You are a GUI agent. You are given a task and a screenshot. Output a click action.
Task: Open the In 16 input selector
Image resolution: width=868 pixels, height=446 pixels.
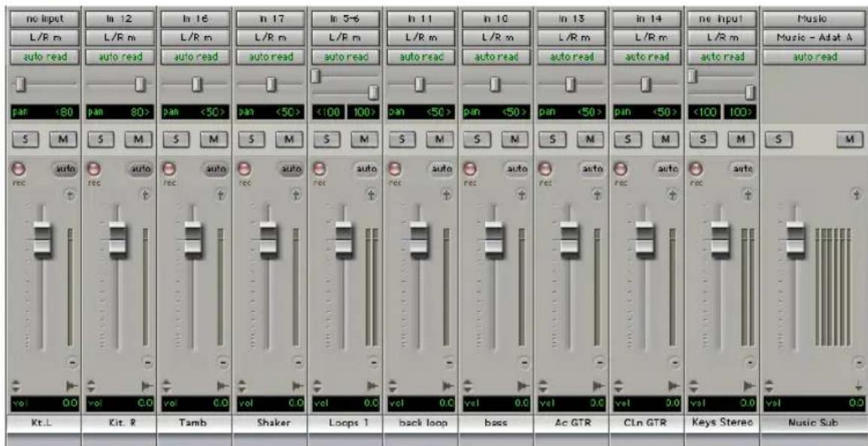(195, 19)
